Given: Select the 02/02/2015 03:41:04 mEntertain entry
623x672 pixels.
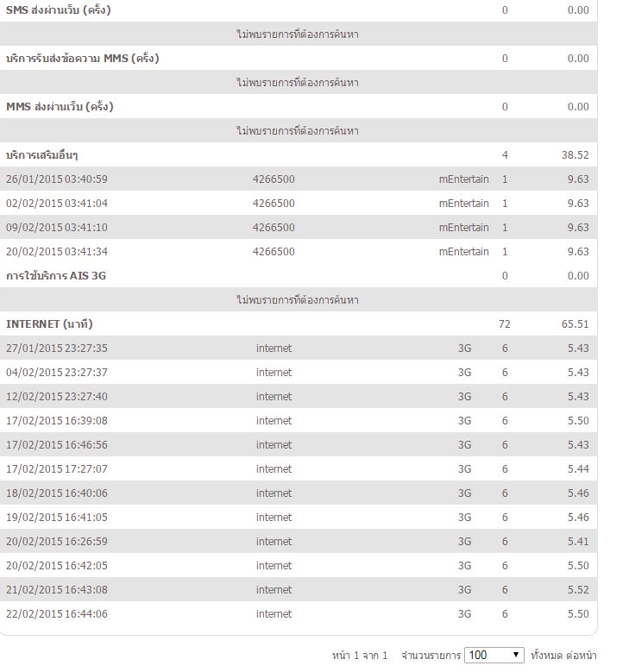Looking at the screenshot, I should point(299,203).
